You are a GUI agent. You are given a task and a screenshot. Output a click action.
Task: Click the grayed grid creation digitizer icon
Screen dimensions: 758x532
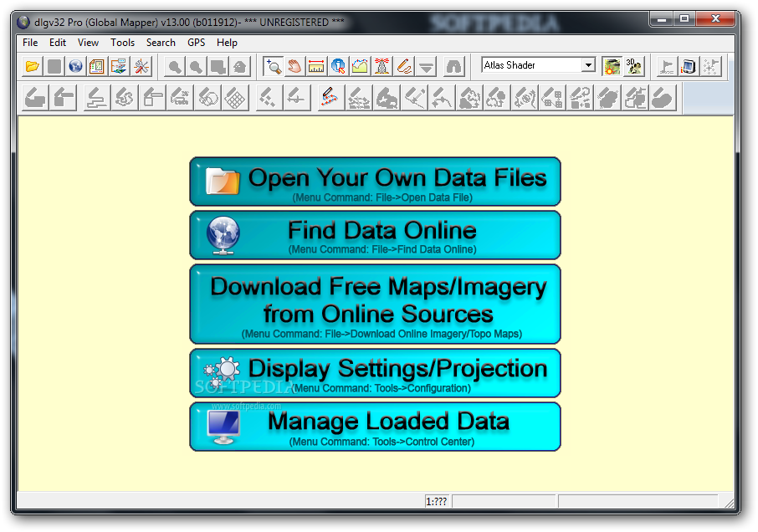point(235,98)
